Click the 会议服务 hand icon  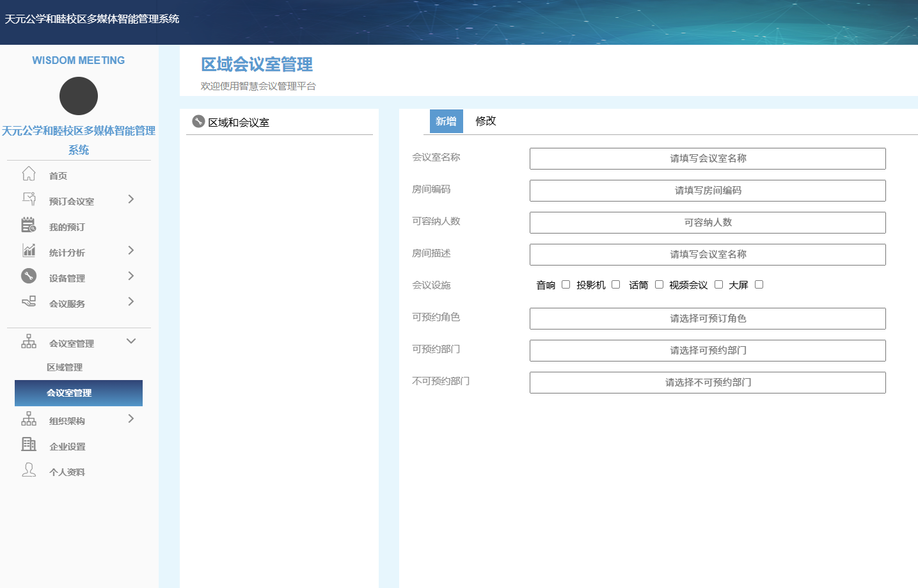(29, 301)
